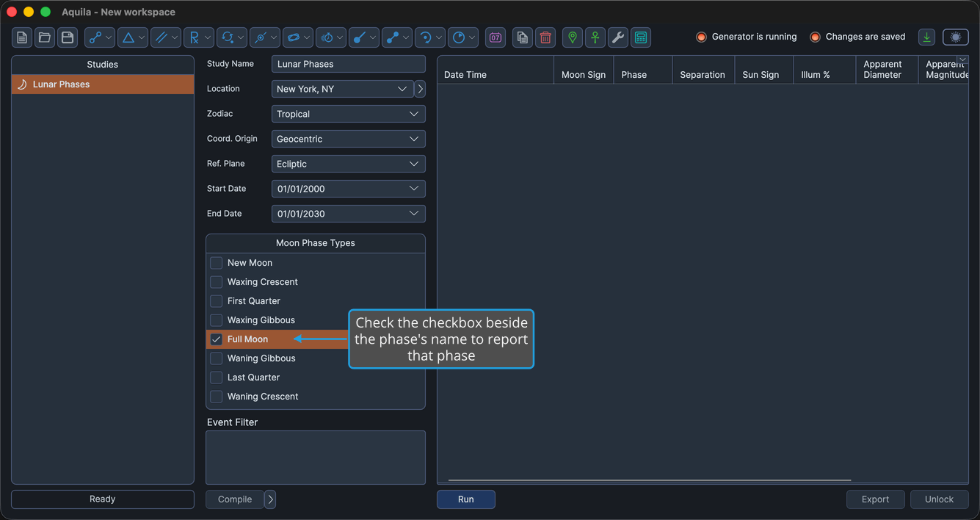
Task: Open the Coord. Origin Geocentric dropdown
Action: (x=349, y=139)
